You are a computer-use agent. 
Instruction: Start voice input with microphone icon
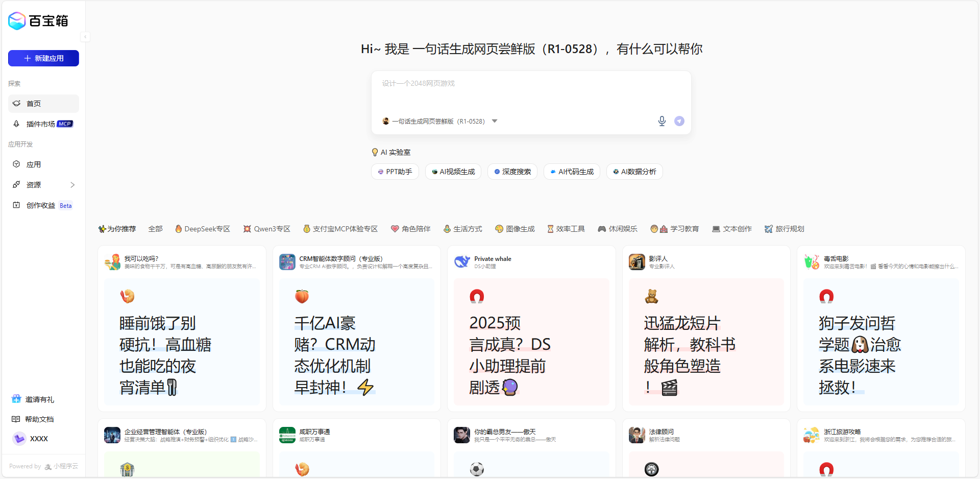[x=662, y=121]
